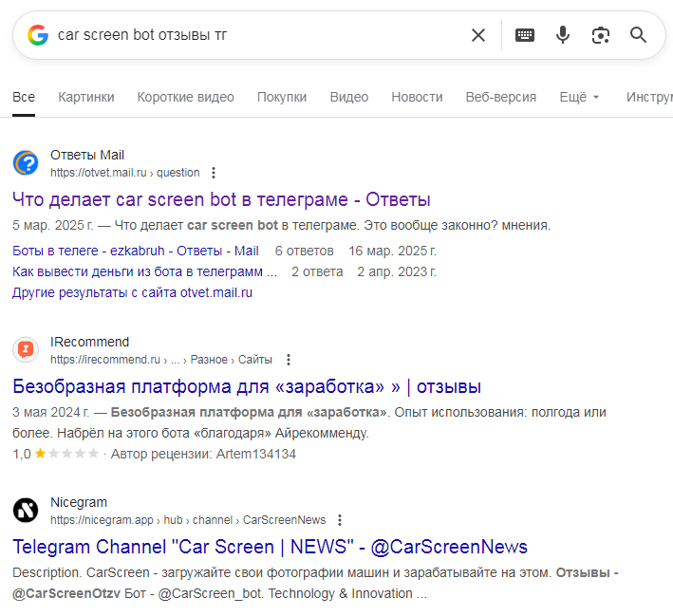Click Ответы Mail site favicon
673x616 pixels.
tap(26, 163)
